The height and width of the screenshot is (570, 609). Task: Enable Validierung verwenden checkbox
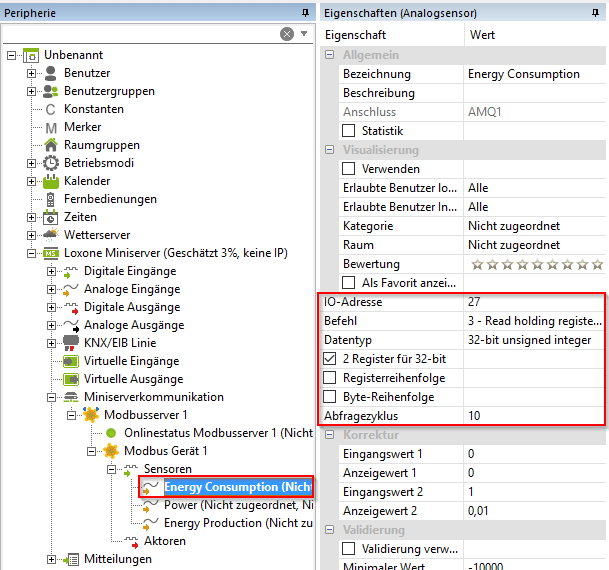tap(348, 549)
